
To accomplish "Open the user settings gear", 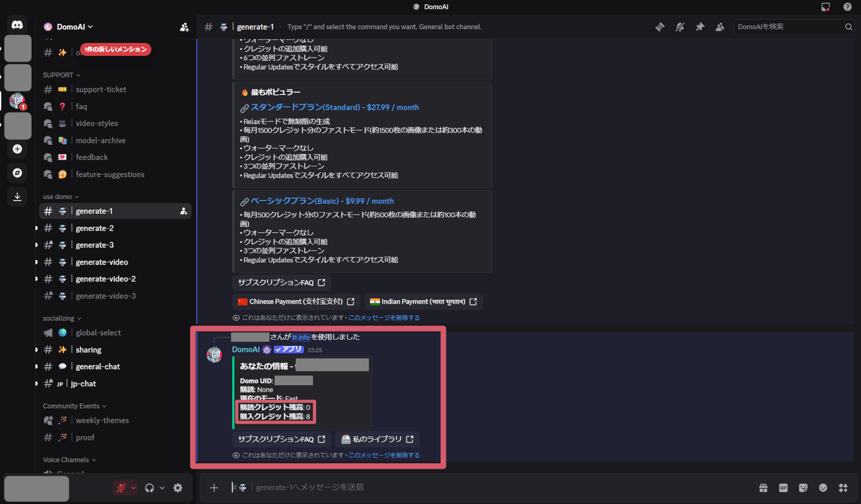I will tap(178, 488).
